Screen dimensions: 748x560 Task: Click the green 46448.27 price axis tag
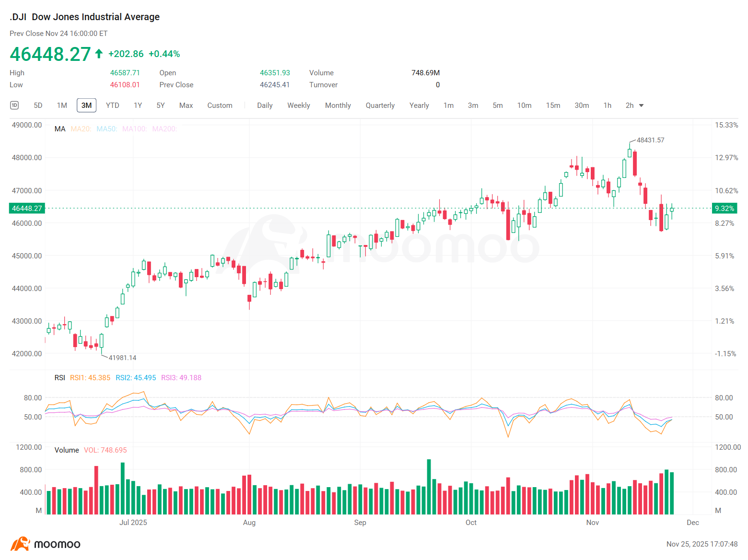[x=27, y=208]
